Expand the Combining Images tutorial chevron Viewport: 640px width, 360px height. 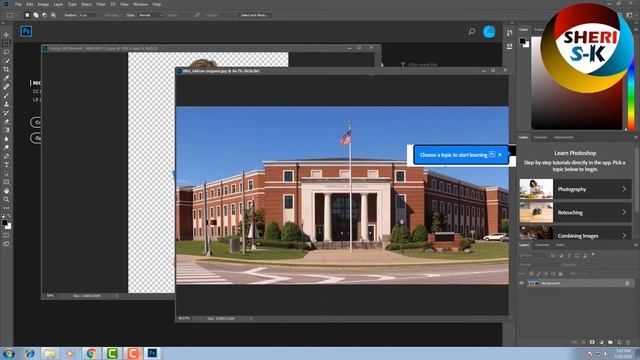coord(624,236)
